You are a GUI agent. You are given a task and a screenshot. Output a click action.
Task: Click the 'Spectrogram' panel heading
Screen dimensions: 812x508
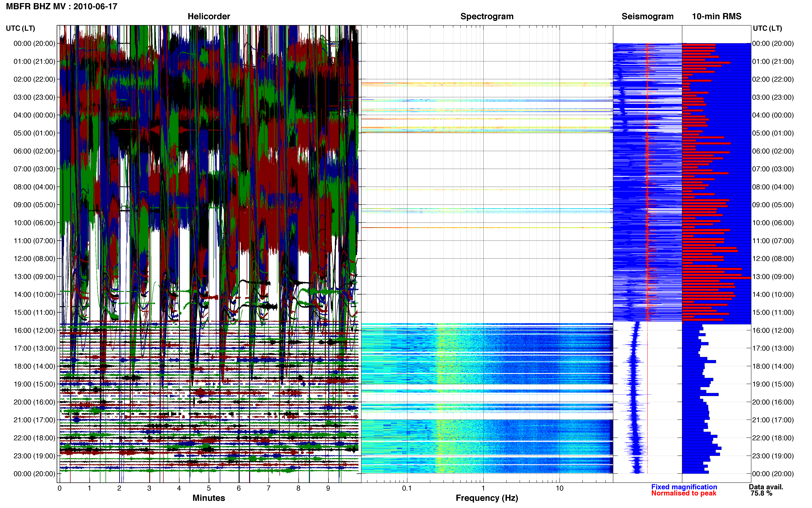(487, 16)
